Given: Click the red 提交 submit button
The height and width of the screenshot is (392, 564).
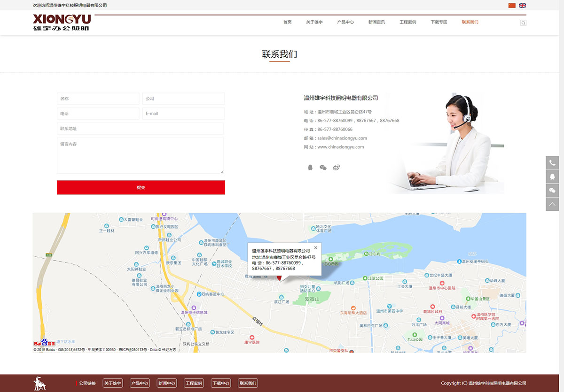Looking at the screenshot, I should [x=141, y=187].
